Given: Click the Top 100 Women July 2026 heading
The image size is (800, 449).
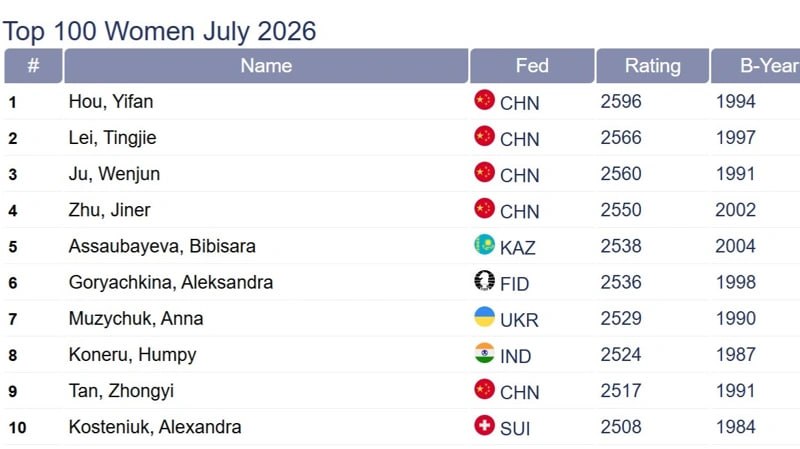Looking at the screenshot, I should 160,32.
